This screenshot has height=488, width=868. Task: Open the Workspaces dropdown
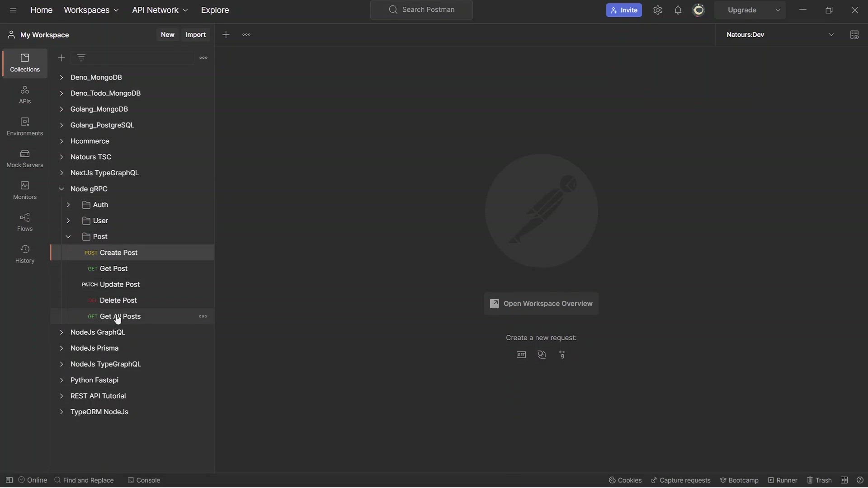click(x=91, y=10)
